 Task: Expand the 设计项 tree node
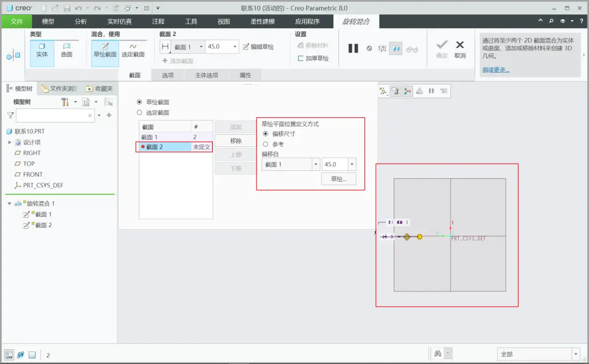point(10,142)
